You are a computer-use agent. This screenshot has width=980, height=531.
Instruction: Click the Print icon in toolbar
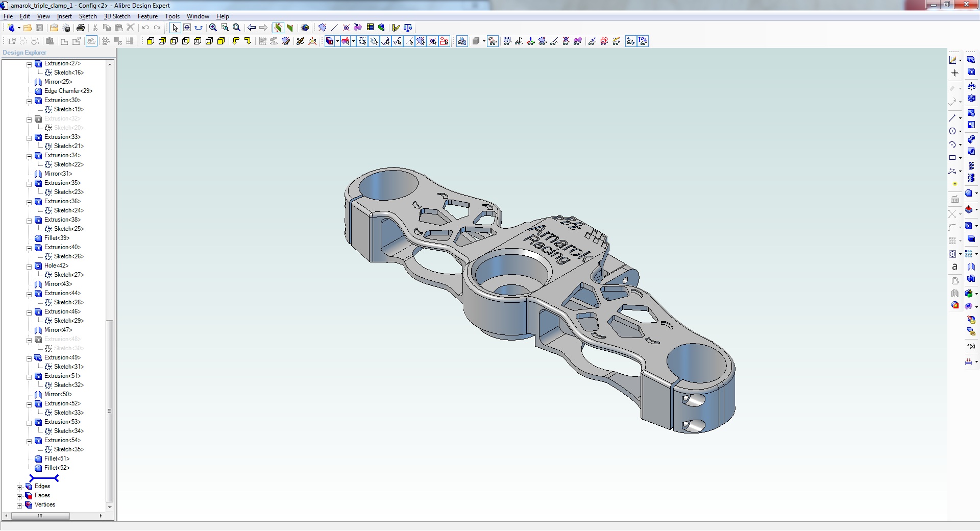point(80,28)
